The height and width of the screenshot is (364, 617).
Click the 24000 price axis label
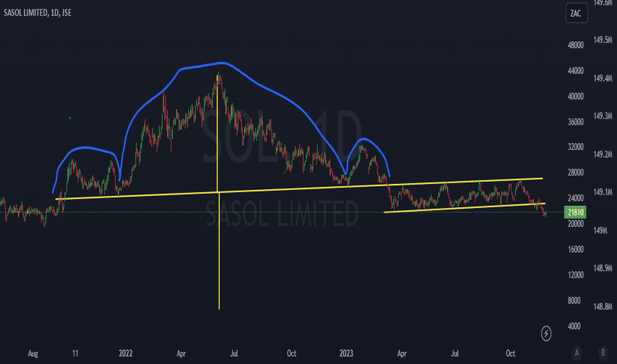pyautogui.click(x=576, y=199)
